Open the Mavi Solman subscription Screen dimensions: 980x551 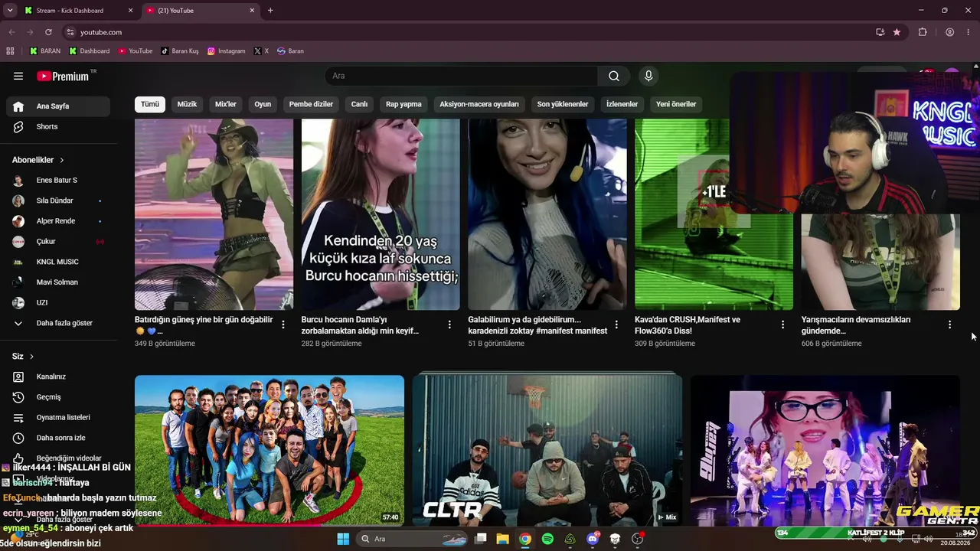(x=58, y=282)
